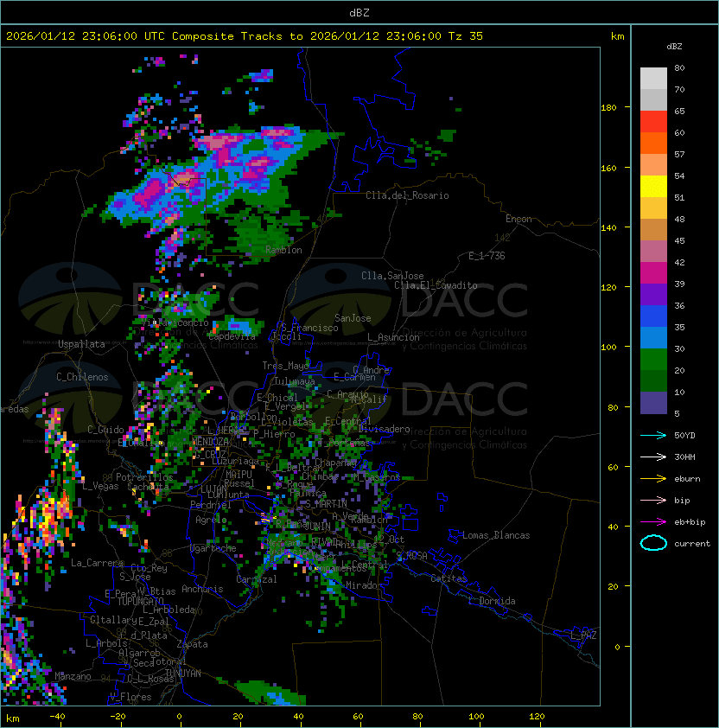Click the La_Carrera map label
This screenshot has height=728, width=719.
pos(97,563)
